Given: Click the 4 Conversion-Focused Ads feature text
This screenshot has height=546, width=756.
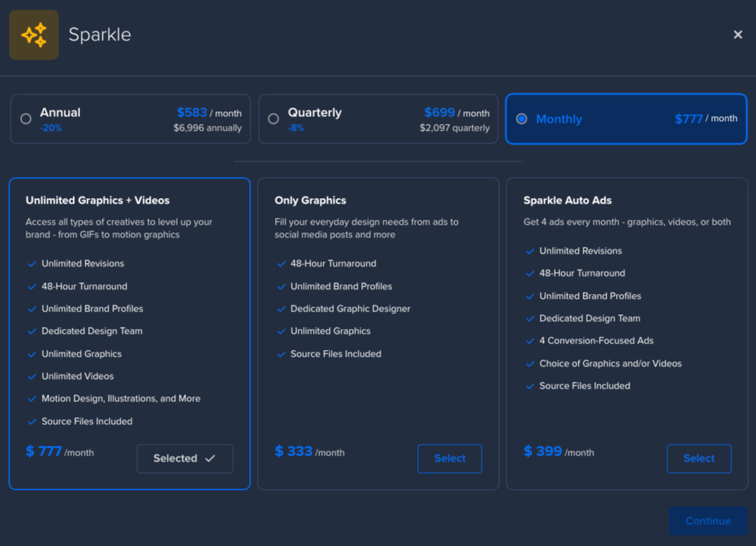Looking at the screenshot, I should pos(596,340).
